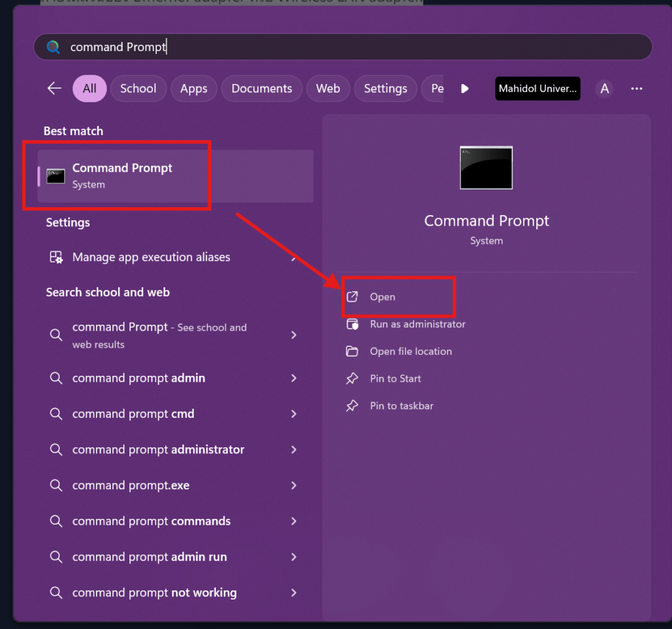Click the Open icon in the details pane

pyautogui.click(x=352, y=296)
